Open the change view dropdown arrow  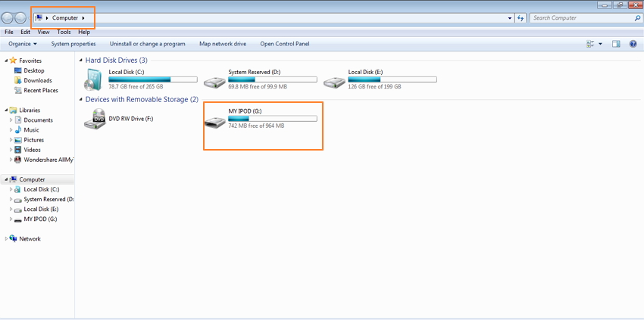(x=600, y=44)
